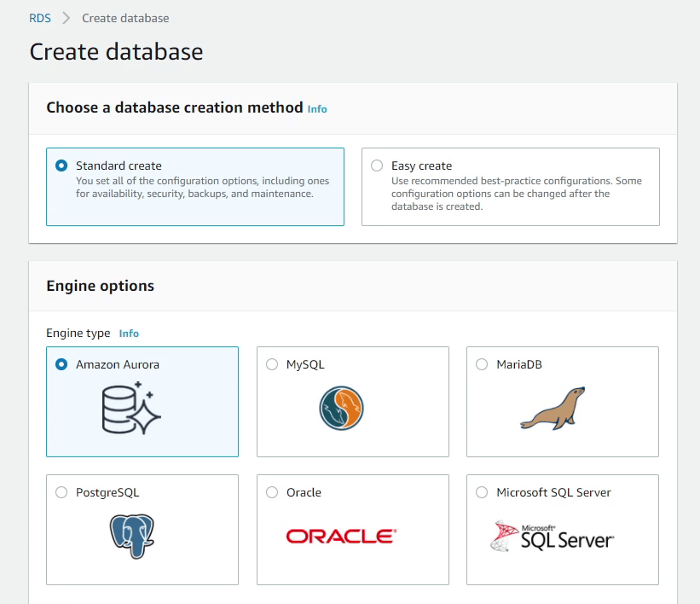Click the MySQL dolphin logo

pos(342,408)
